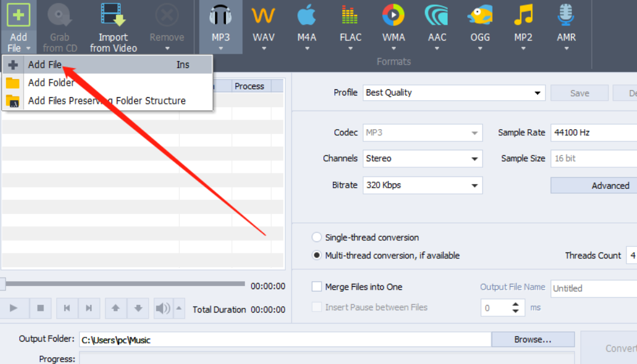The width and height of the screenshot is (637, 364).
Task: Open Grab from CD tool
Action: pos(59,27)
